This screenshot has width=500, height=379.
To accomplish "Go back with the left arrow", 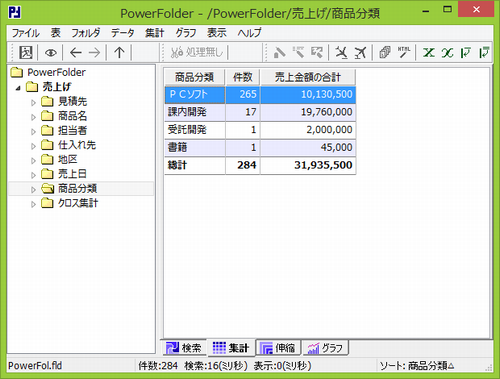I will 76,52.
